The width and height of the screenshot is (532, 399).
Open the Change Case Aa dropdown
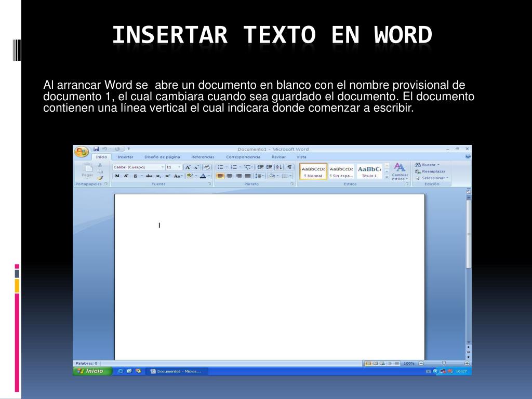point(177,176)
